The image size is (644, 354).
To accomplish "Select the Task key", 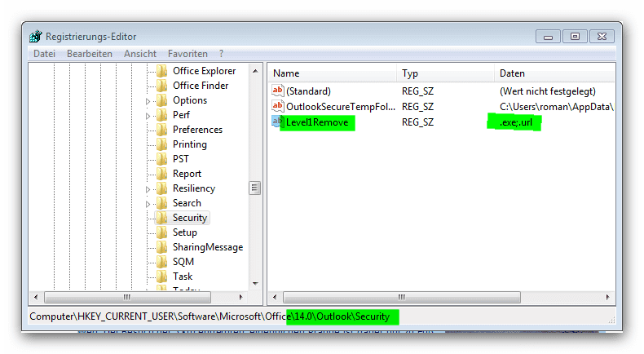I will [x=183, y=277].
